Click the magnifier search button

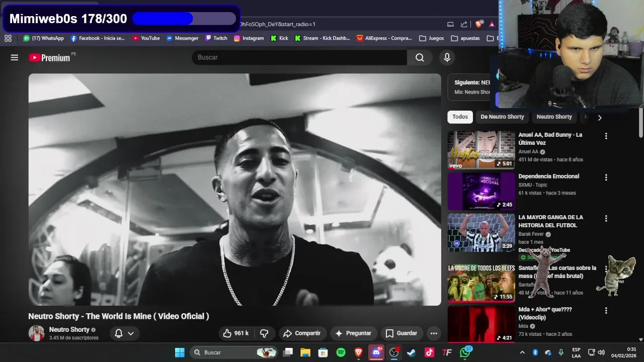[420, 57]
